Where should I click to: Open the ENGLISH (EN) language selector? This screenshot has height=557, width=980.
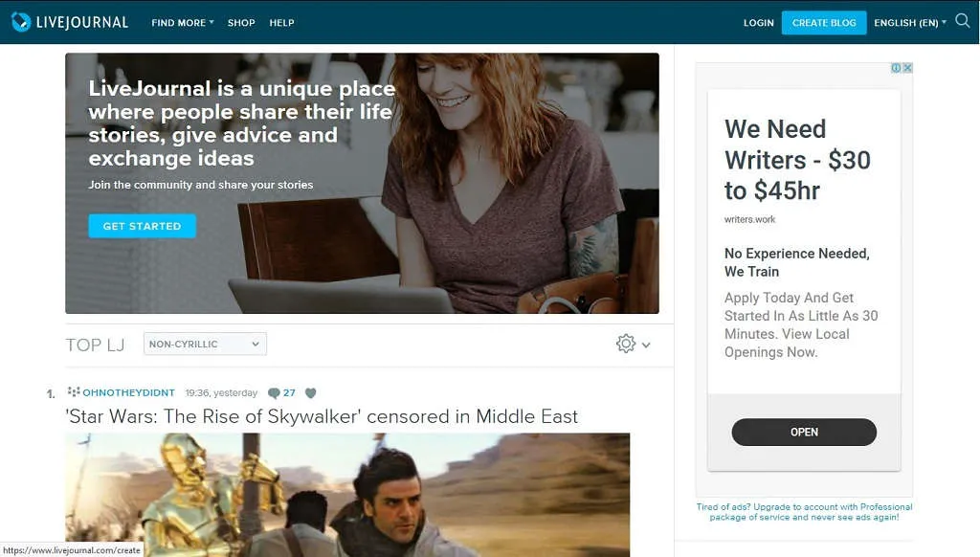[910, 23]
